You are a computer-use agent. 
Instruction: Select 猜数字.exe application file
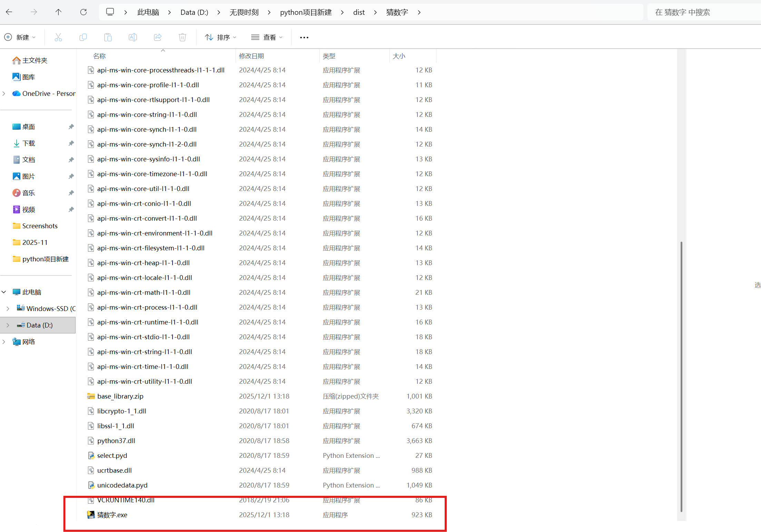[112, 515]
